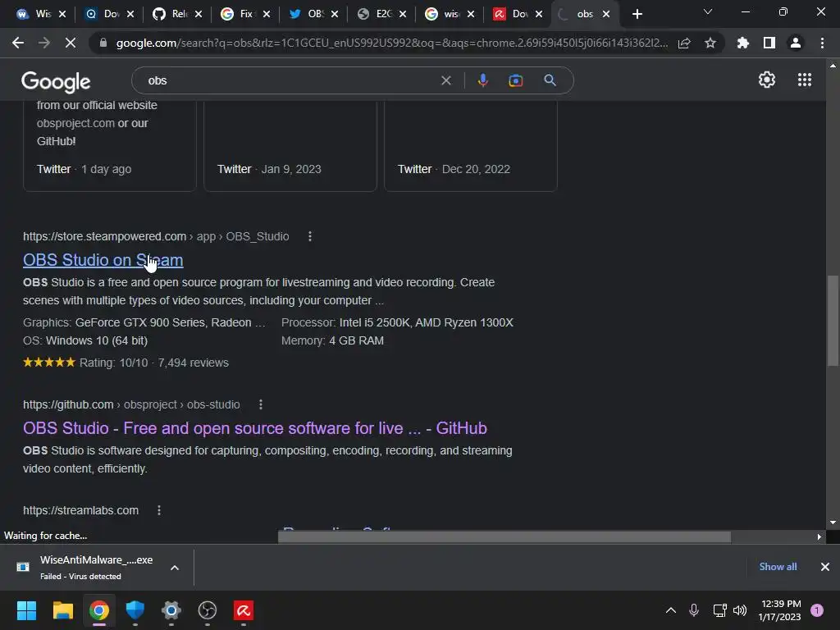840x630 pixels.
Task: Open the OBS Studio GitHub result
Action: tap(255, 428)
